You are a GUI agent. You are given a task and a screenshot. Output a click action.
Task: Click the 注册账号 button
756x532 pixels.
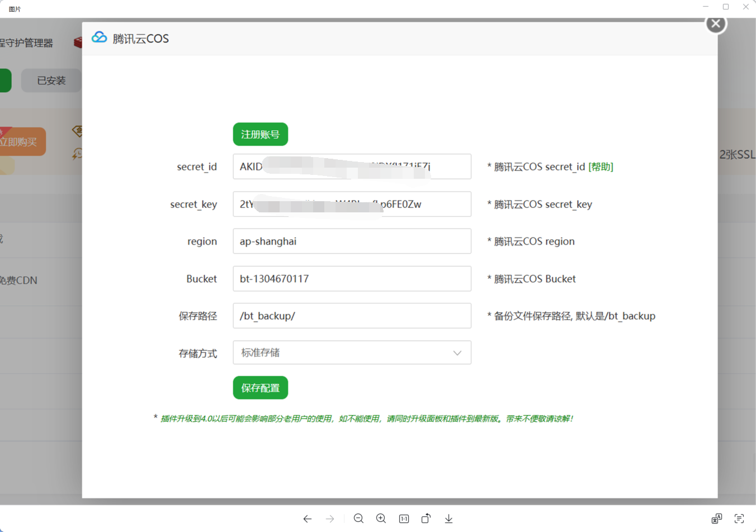pyautogui.click(x=260, y=134)
